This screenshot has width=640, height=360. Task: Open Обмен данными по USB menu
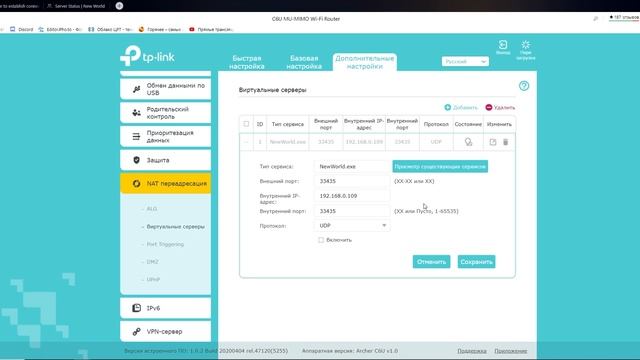165,89
